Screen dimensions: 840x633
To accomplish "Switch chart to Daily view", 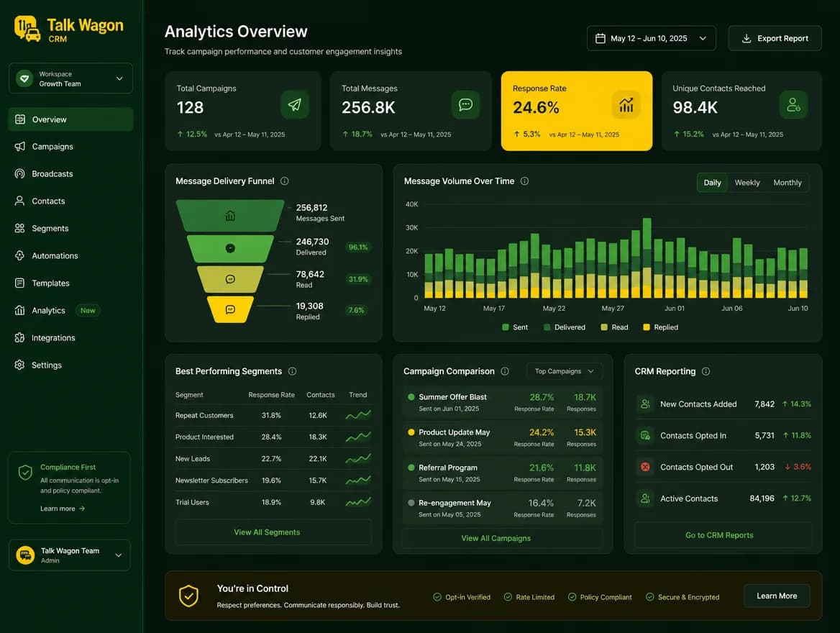I will coord(712,183).
